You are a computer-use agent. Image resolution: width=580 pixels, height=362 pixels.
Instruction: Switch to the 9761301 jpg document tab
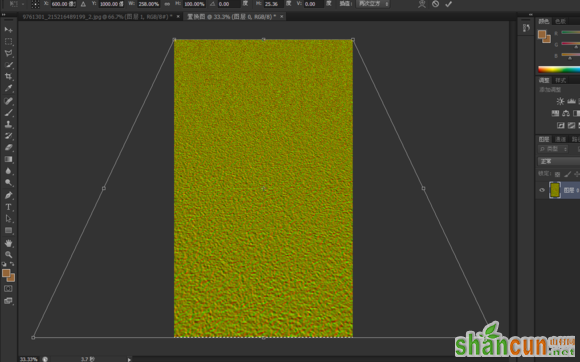click(x=97, y=17)
